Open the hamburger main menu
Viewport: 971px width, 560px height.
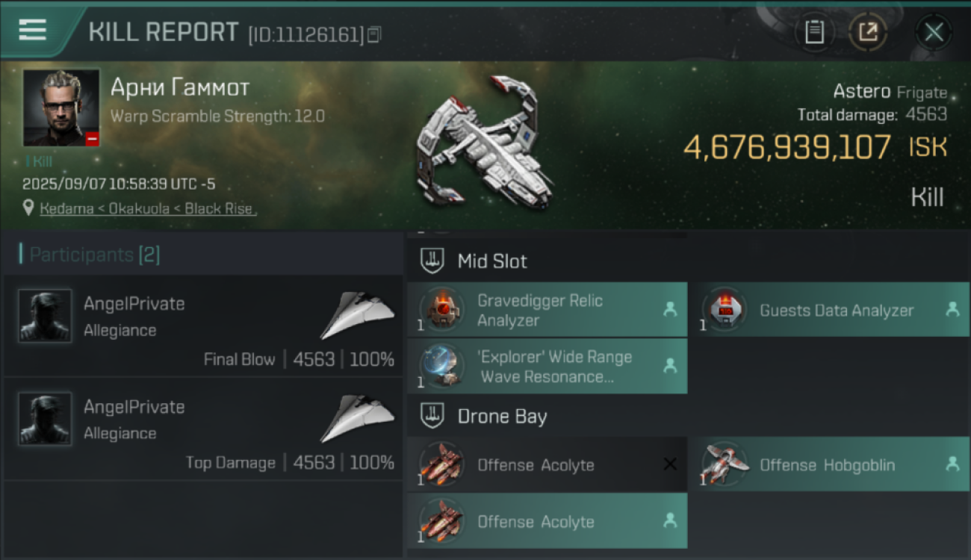pos(34,30)
